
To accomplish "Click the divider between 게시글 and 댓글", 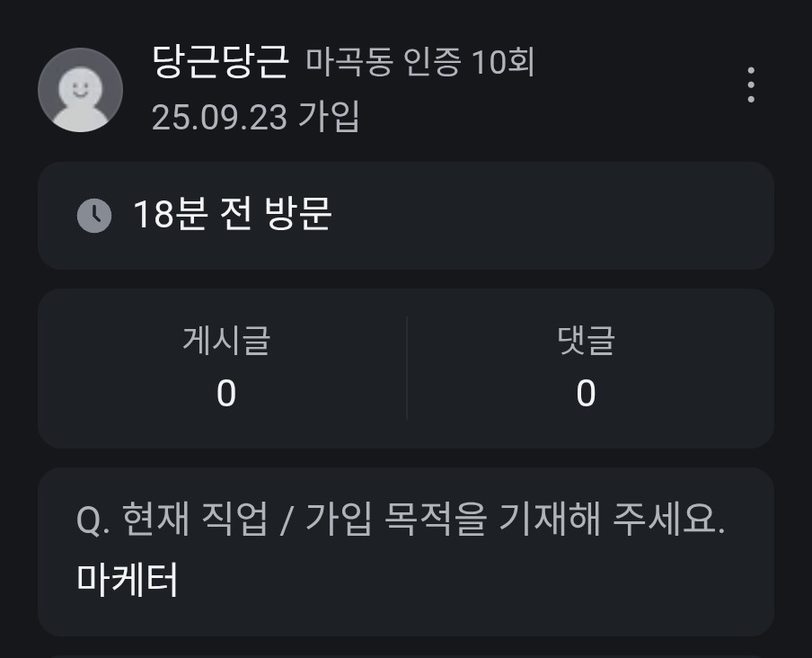I will click(406, 368).
